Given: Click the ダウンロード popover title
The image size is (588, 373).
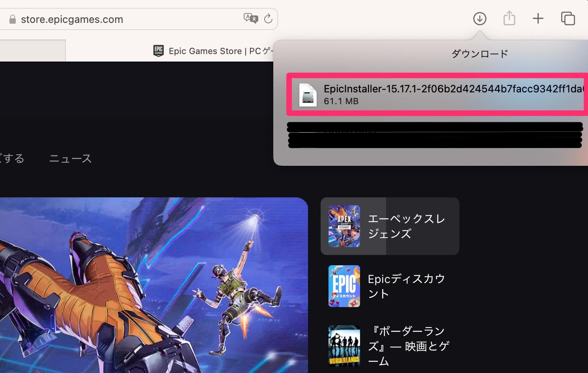Looking at the screenshot, I should 480,54.
